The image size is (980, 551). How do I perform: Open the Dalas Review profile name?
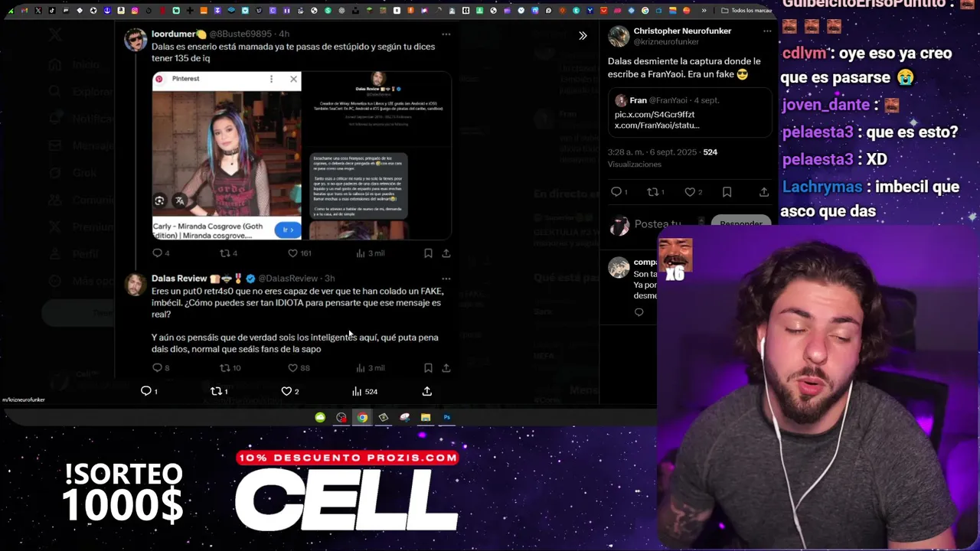pyautogui.click(x=179, y=279)
